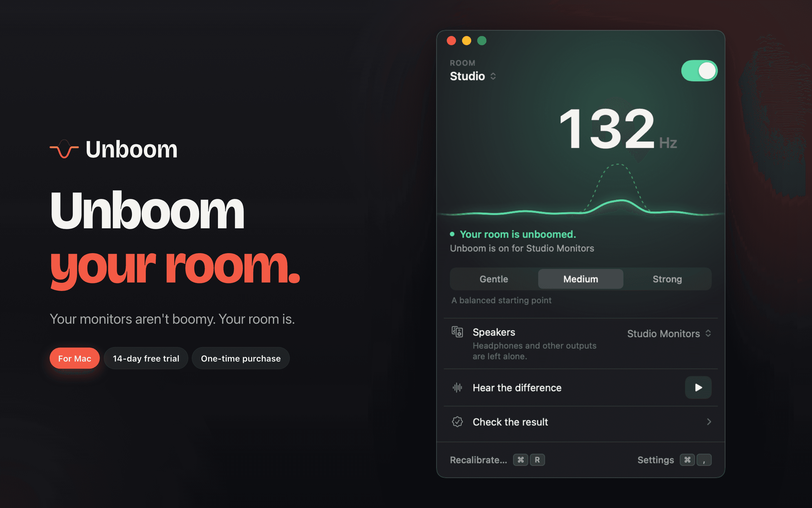Click the 132 Hz frequency readout
The image size is (812, 508).
[x=618, y=129]
